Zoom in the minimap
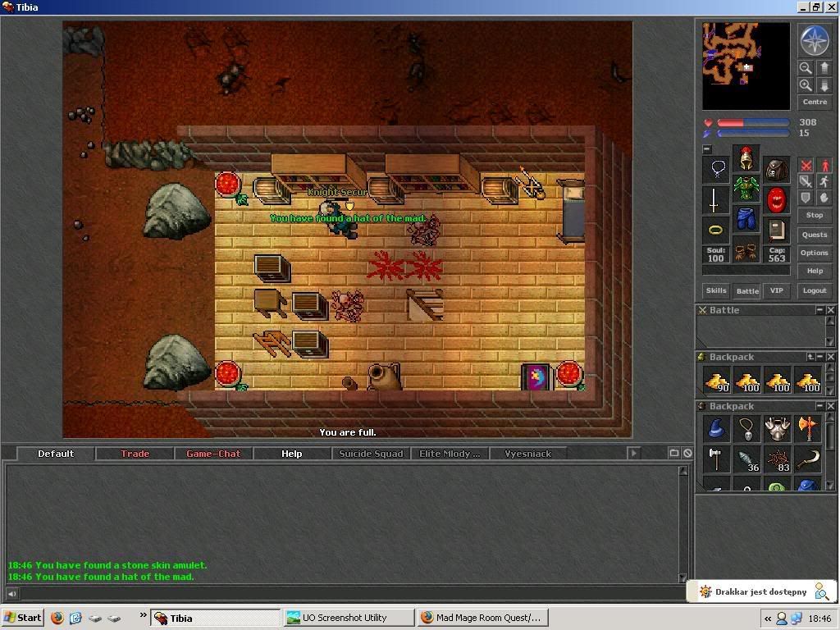Viewport: 840px width, 630px height. pos(806,85)
